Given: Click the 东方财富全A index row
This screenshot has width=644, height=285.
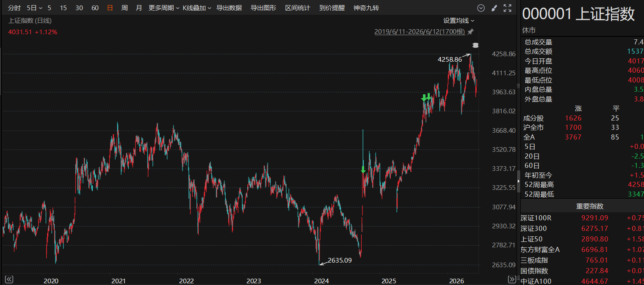Looking at the screenshot, I should click(x=582, y=250).
